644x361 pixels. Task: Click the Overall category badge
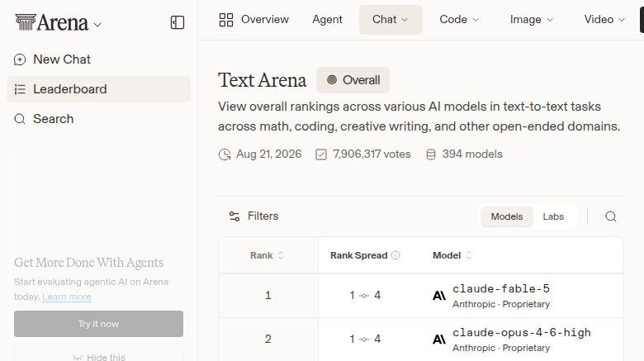pyautogui.click(x=353, y=80)
